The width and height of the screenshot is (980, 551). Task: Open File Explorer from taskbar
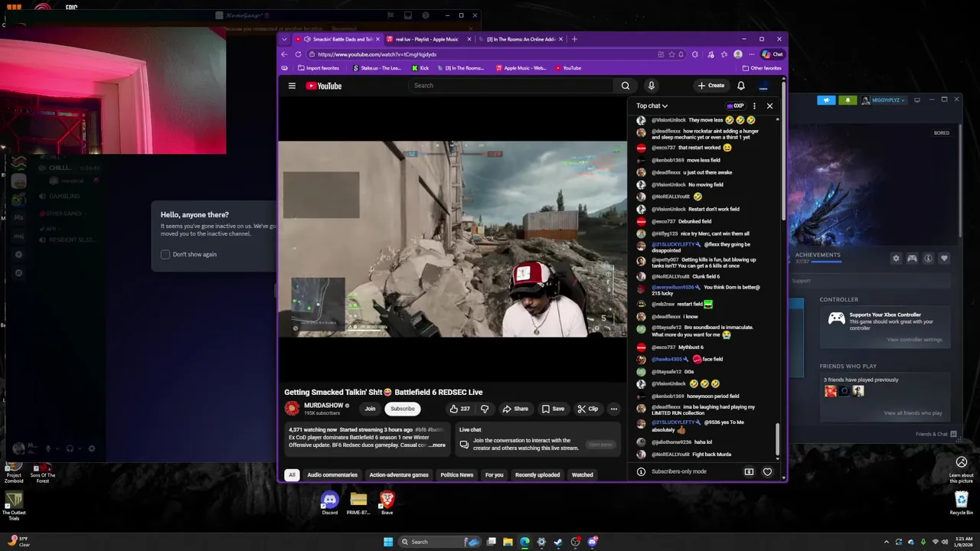pyautogui.click(x=508, y=542)
